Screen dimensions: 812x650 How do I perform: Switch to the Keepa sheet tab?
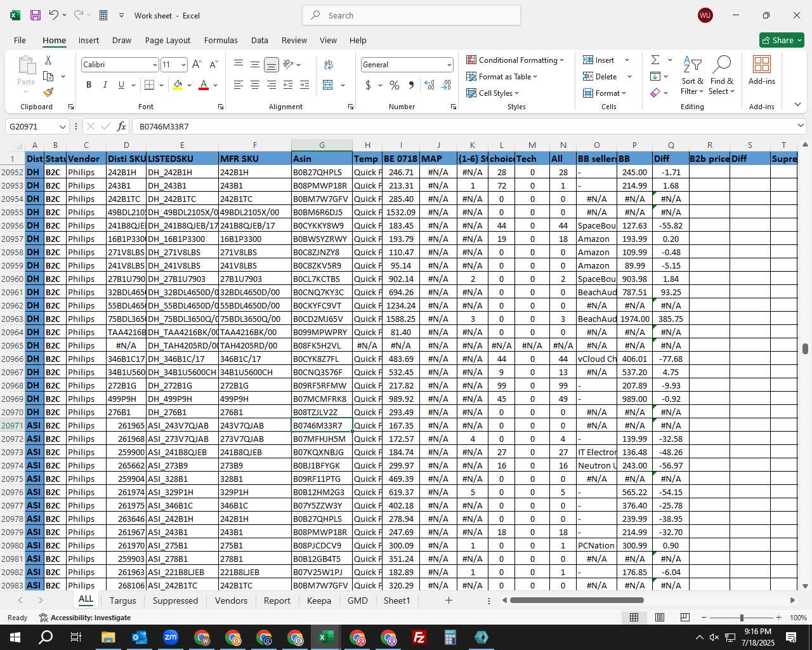pyautogui.click(x=318, y=600)
